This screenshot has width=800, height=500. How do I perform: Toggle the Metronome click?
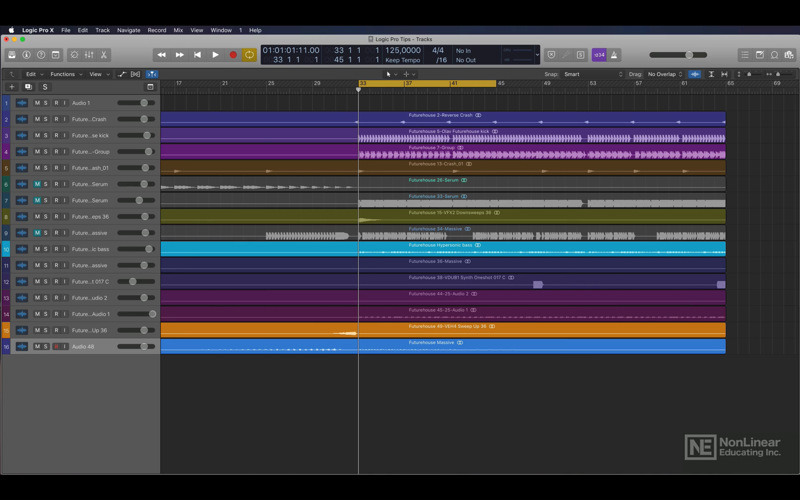[x=614, y=55]
